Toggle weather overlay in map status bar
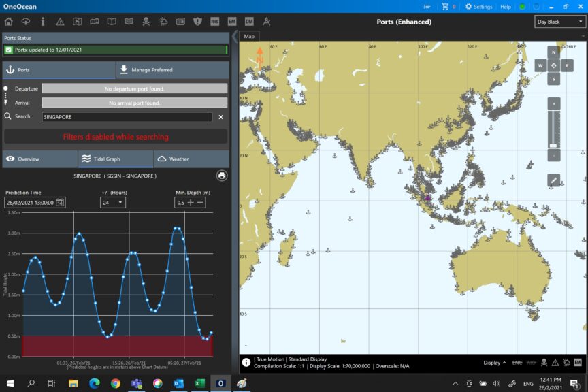The image size is (588, 392). click(x=567, y=362)
